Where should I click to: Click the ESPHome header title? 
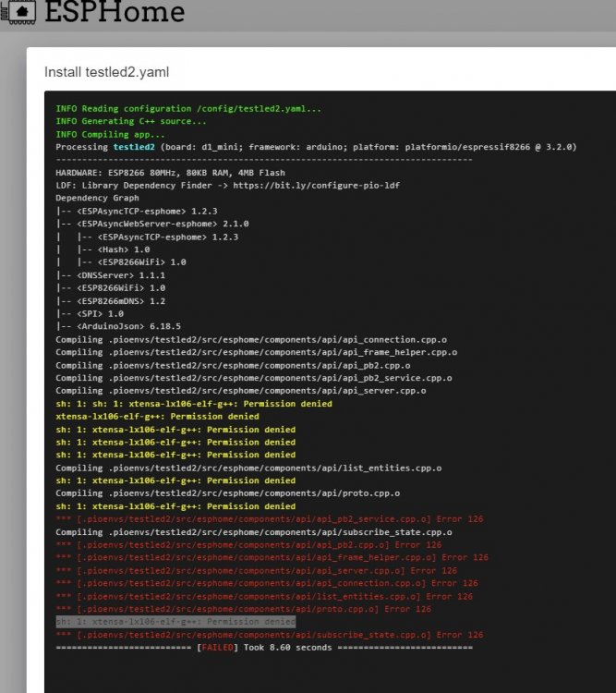click(x=115, y=11)
